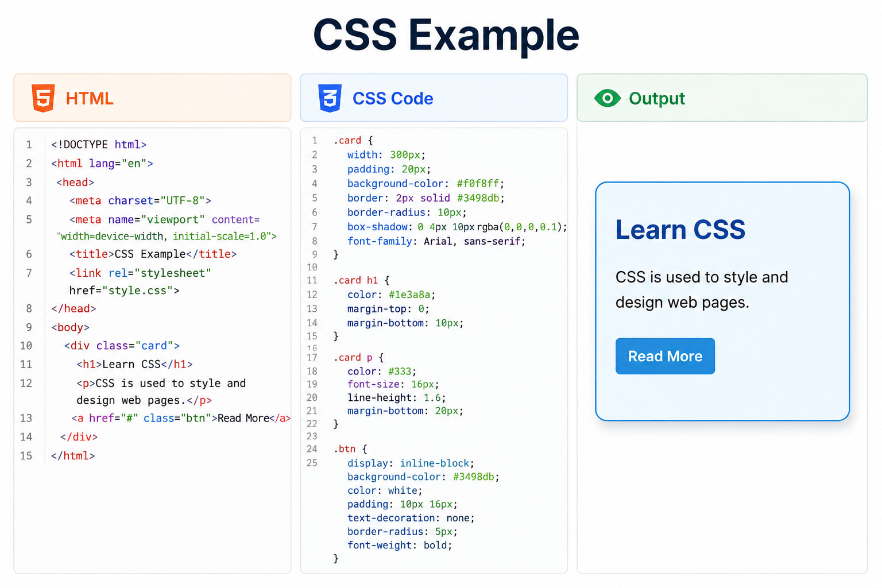Click paragraph 'CSS is used to style and'
882x588 pixels.
click(702, 277)
